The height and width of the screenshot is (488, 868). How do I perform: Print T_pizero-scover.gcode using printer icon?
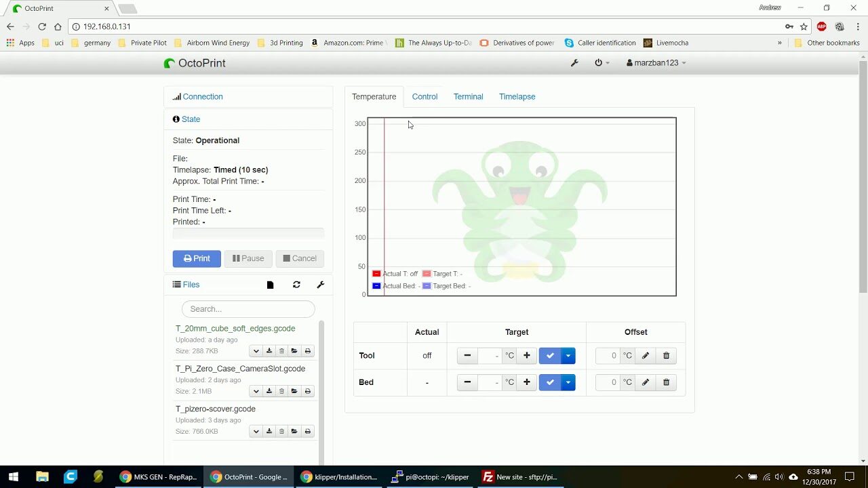tap(307, 432)
